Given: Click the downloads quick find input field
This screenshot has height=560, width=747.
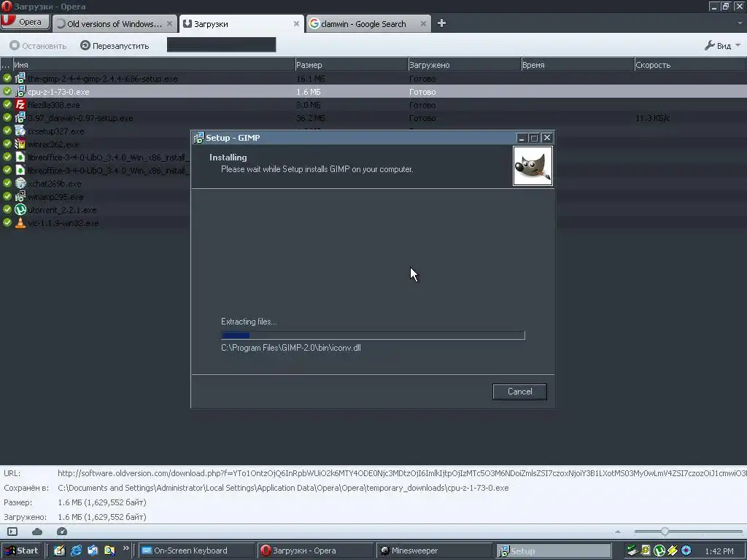Looking at the screenshot, I should pos(221,44).
